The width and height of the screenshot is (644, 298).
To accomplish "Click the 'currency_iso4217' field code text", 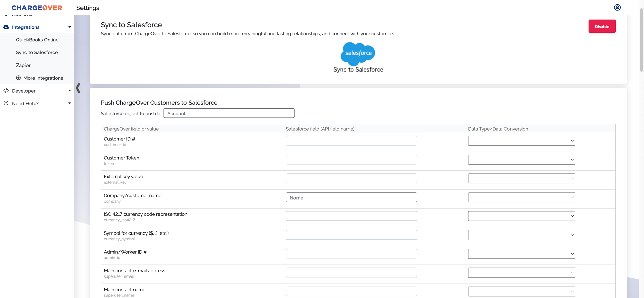I will 119,220.
